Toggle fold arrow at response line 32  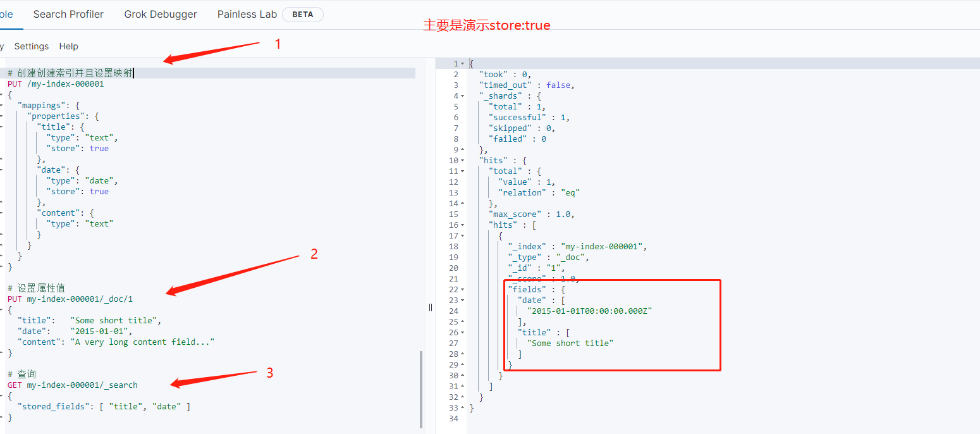pyautogui.click(x=462, y=397)
